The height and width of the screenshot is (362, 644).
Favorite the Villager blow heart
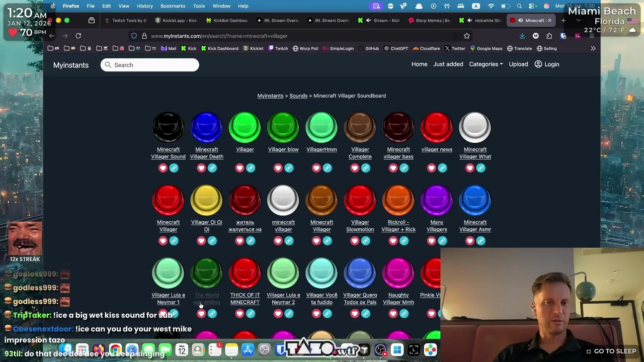pyautogui.click(x=278, y=168)
